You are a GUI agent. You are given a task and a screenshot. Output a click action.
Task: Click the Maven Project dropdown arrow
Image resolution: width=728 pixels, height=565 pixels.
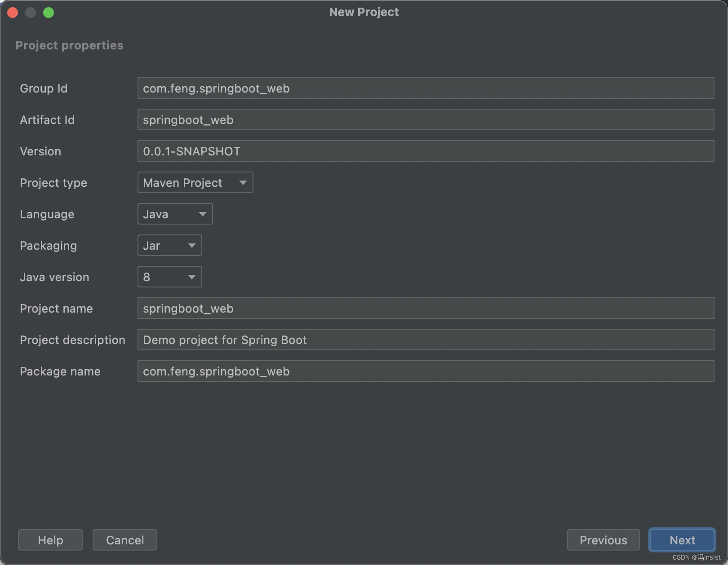[243, 183]
